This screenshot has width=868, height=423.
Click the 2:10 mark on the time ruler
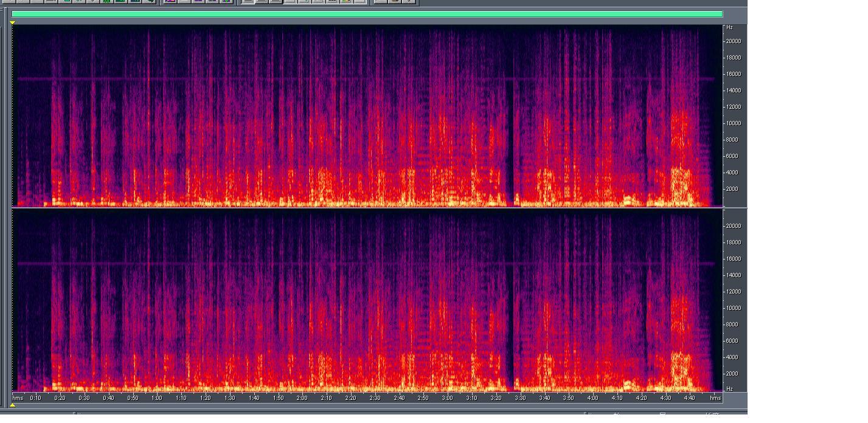(326, 398)
